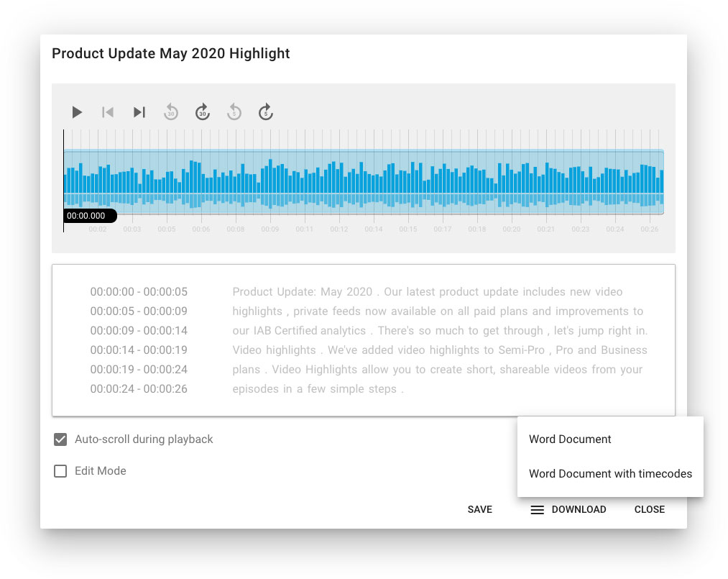Select timecode row 00:00:00 - 00:00:05
728x579 pixels.
139,292
